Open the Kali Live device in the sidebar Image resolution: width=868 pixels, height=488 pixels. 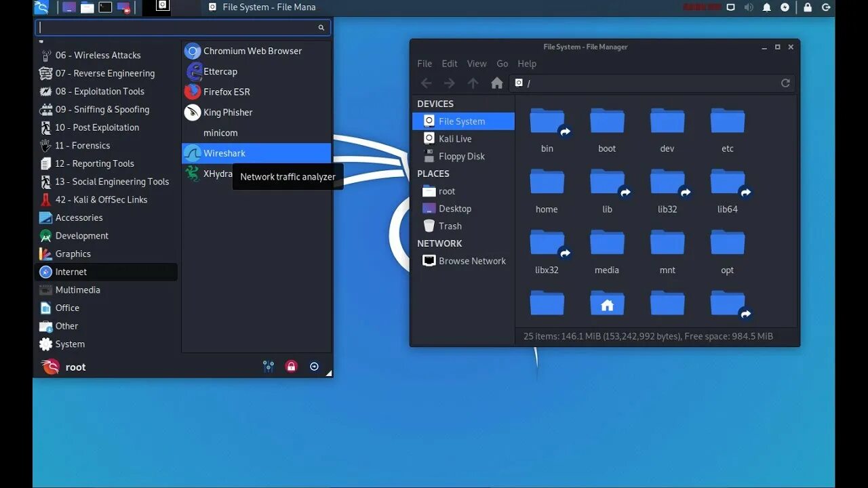click(x=463, y=139)
